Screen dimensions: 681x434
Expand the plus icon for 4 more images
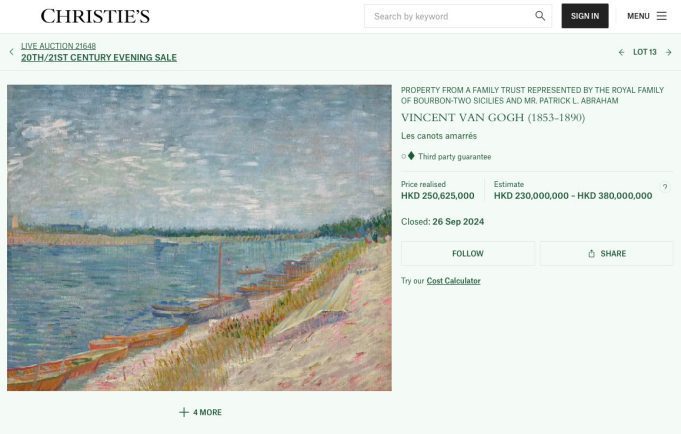[184, 412]
